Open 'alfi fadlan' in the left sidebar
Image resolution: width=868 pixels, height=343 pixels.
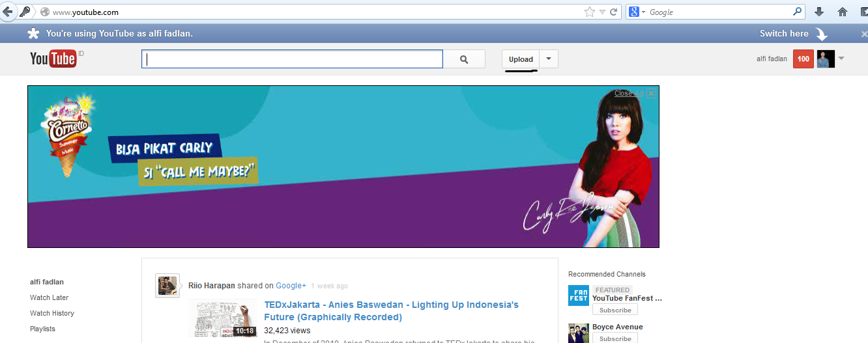47,282
